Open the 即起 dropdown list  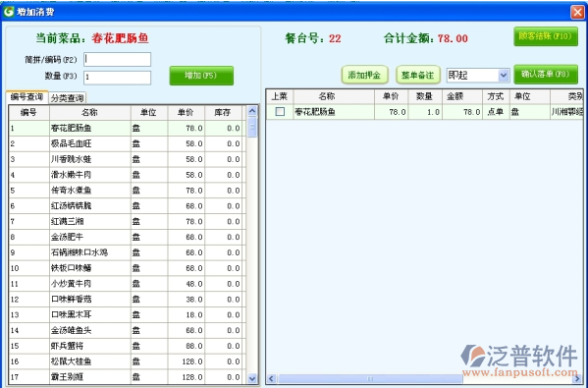click(x=504, y=76)
